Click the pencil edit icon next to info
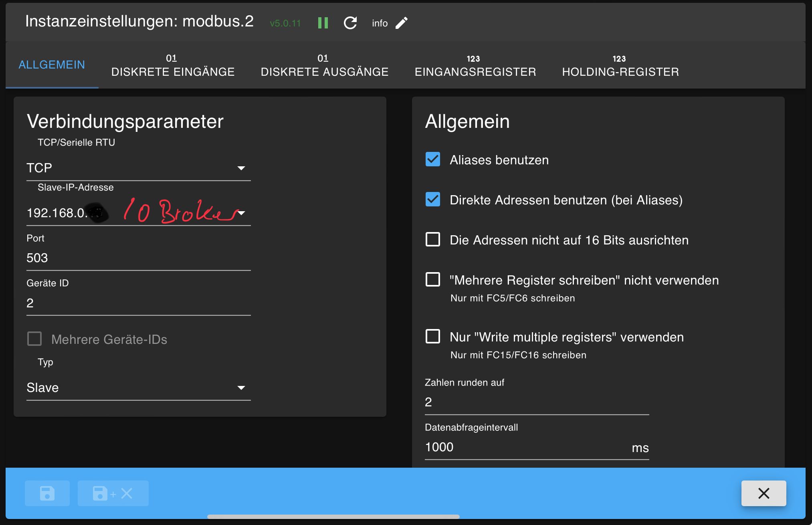The width and height of the screenshot is (812, 525). [x=401, y=23]
